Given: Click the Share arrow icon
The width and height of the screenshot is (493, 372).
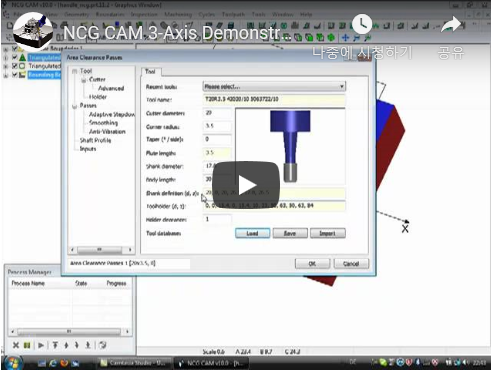Looking at the screenshot, I should [451, 25].
